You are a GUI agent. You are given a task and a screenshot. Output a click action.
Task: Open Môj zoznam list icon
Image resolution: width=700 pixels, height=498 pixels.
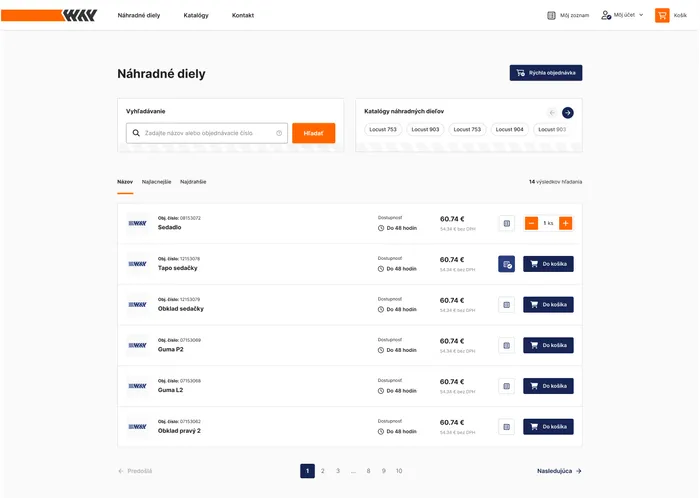[x=551, y=15]
